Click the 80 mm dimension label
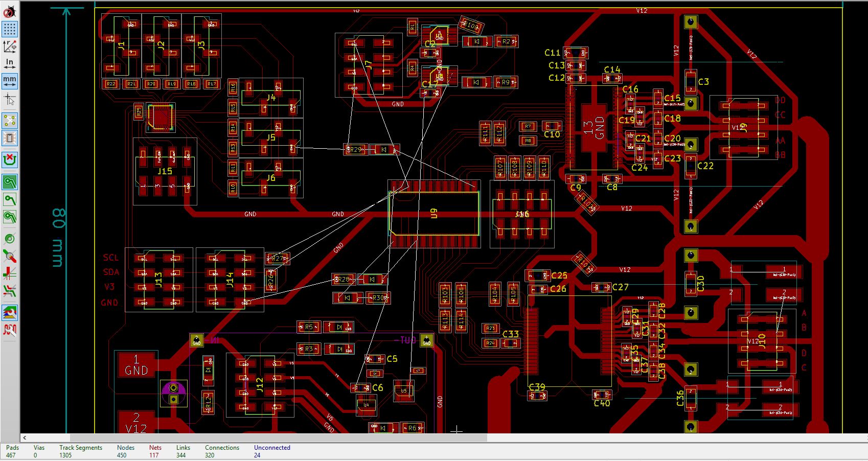 (58, 238)
